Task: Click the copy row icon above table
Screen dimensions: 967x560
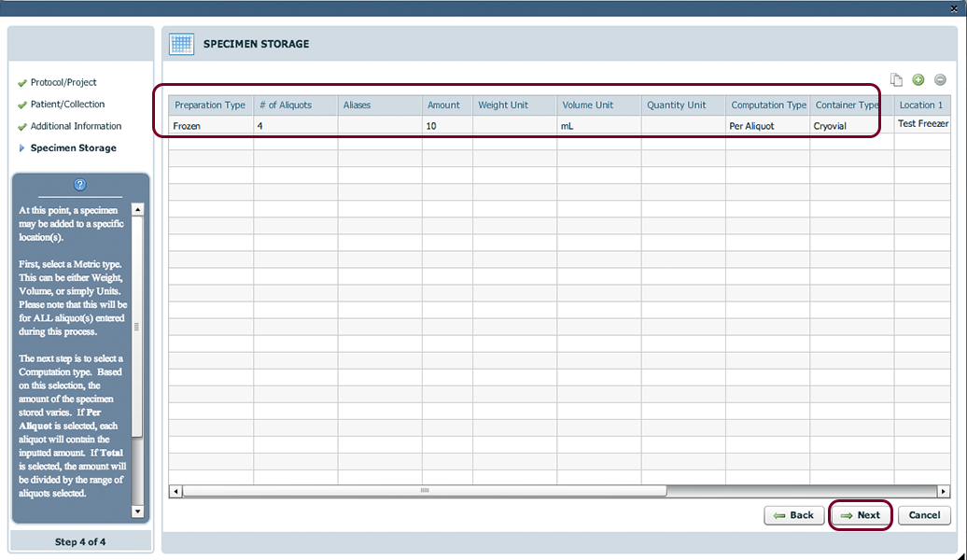Action: pos(896,79)
